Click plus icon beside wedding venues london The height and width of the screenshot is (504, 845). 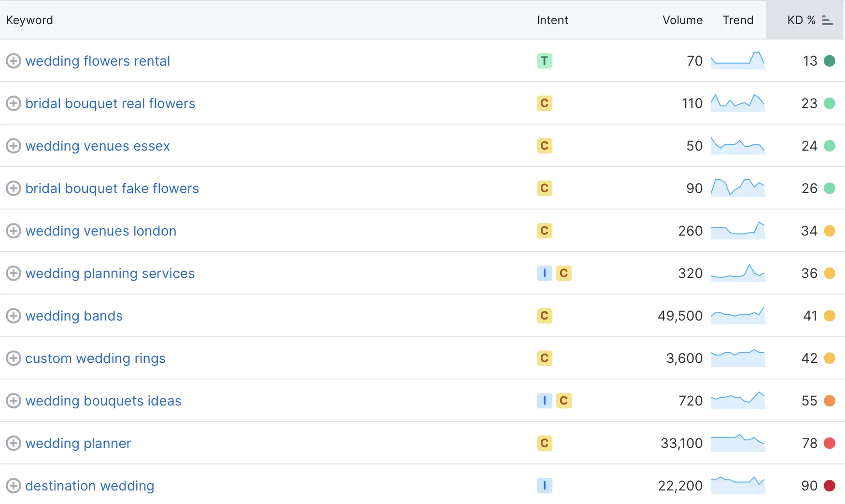13,231
